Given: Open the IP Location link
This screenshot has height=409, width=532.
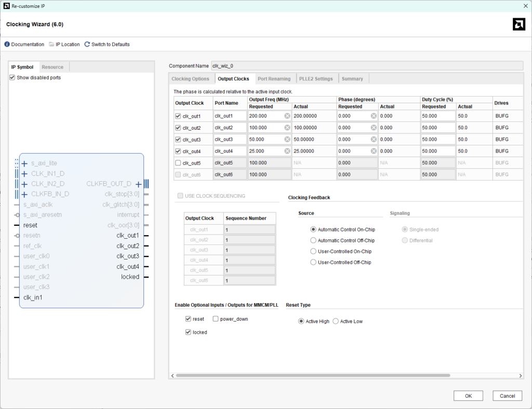Looking at the screenshot, I should point(68,45).
